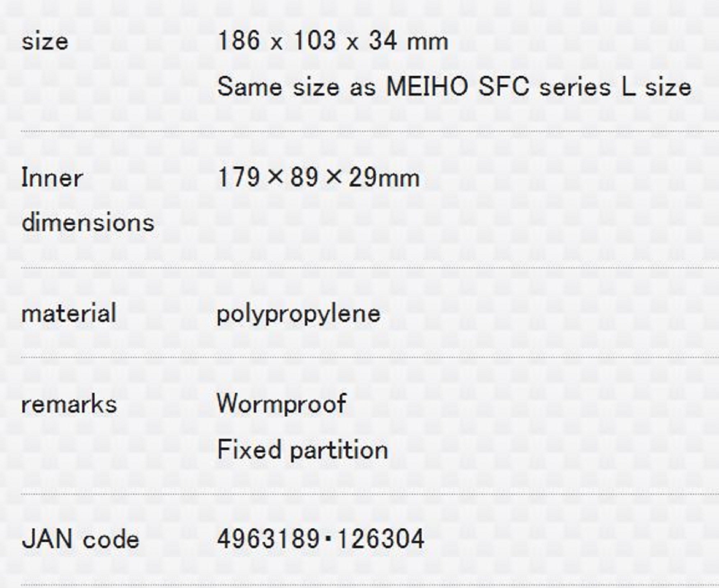This screenshot has height=588, width=719.
Task: Select the "polypropylene" material value
Action: pyautogui.click(x=298, y=314)
